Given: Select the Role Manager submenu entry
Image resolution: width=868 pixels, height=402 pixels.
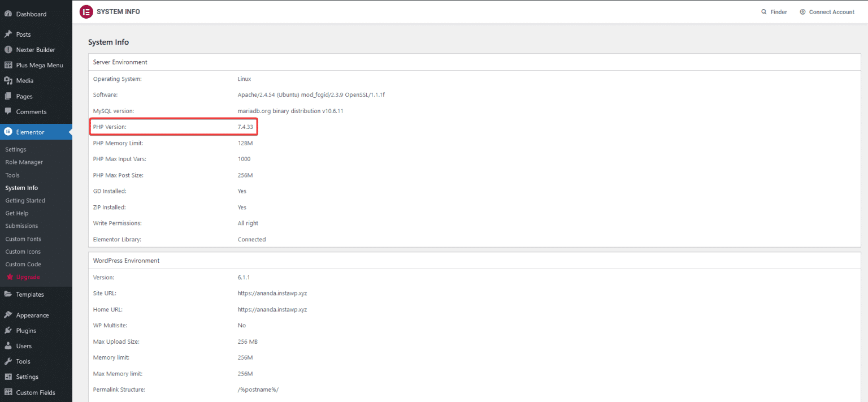Looking at the screenshot, I should tap(24, 162).
